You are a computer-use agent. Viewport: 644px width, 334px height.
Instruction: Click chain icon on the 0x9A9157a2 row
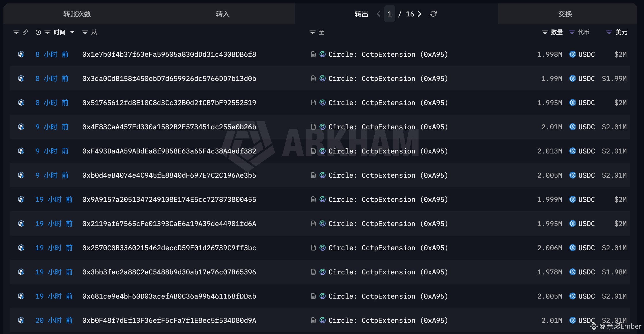(x=21, y=200)
